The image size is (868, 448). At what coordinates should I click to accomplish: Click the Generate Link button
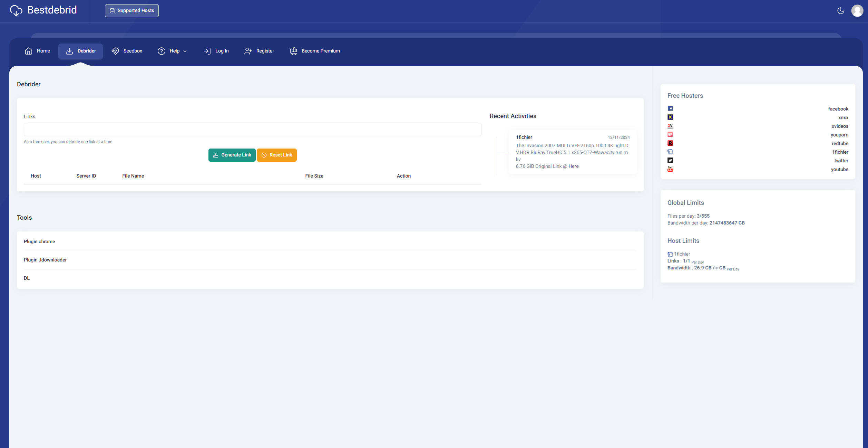tap(232, 155)
